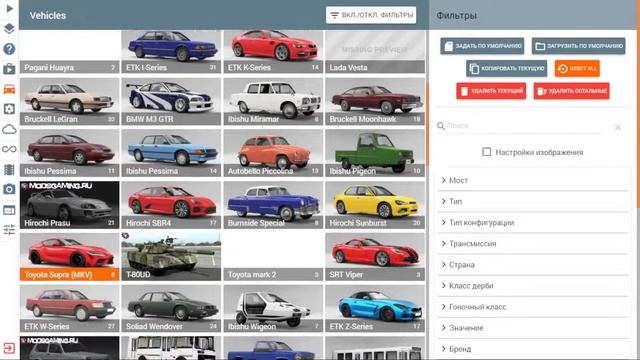This screenshot has height=360, width=640.
Task: Select the Pagani Huayra vehicle card
Action: tap(69, 52)
